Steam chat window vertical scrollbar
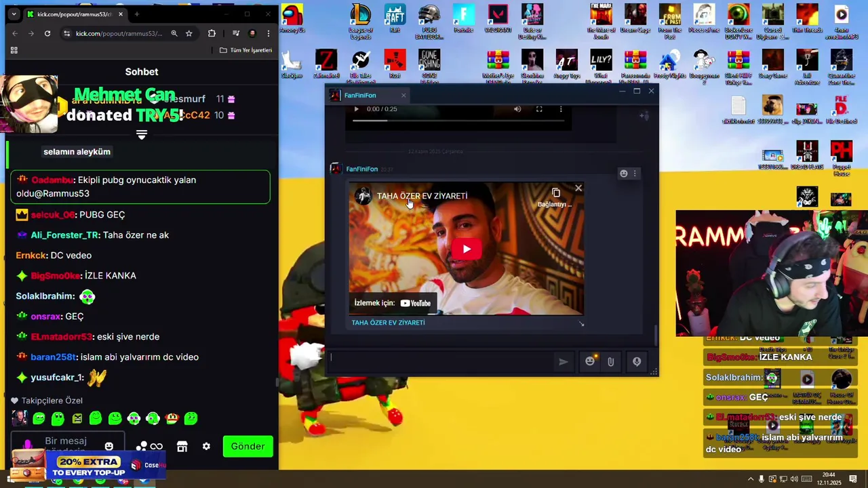The height and width of the screenshot is (488, 868). (655, 335)
